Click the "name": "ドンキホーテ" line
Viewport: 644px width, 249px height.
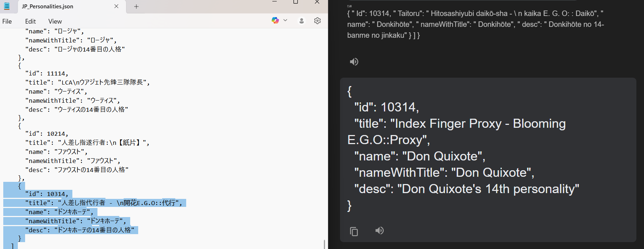(x=59, y=212)
